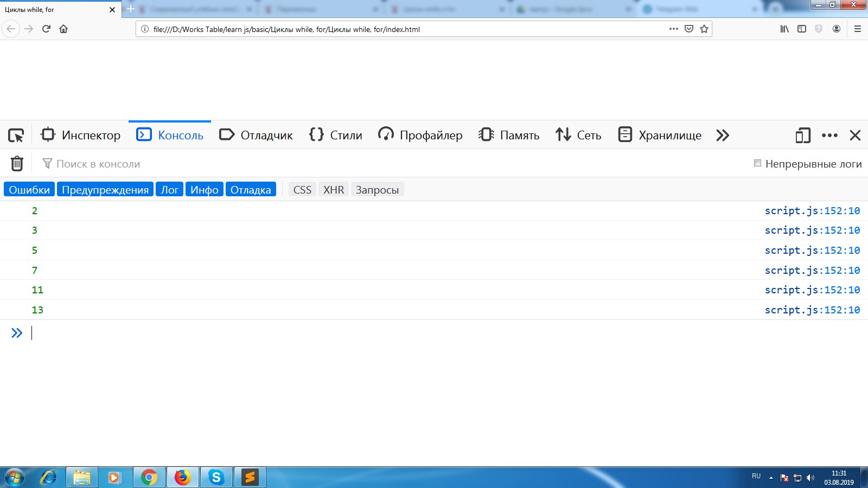
Task: Toggle responsive design mode icon
Action: point(803,135)
